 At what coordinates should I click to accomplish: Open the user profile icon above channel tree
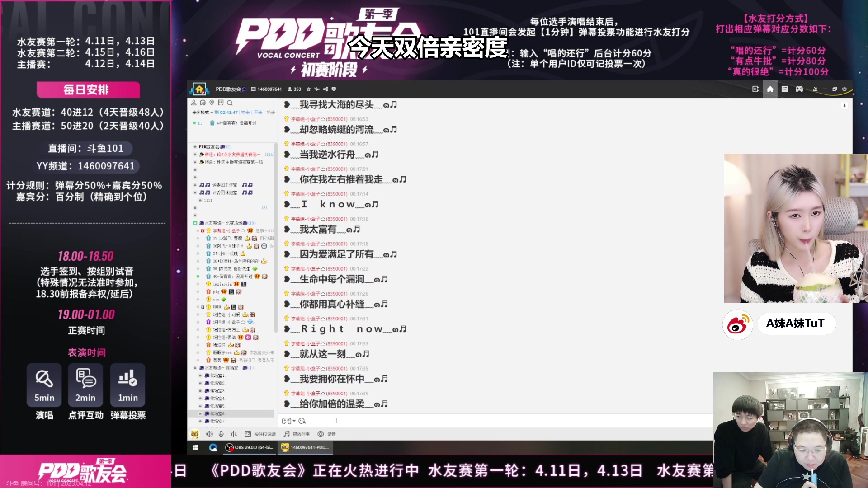(x=194, y=103)
